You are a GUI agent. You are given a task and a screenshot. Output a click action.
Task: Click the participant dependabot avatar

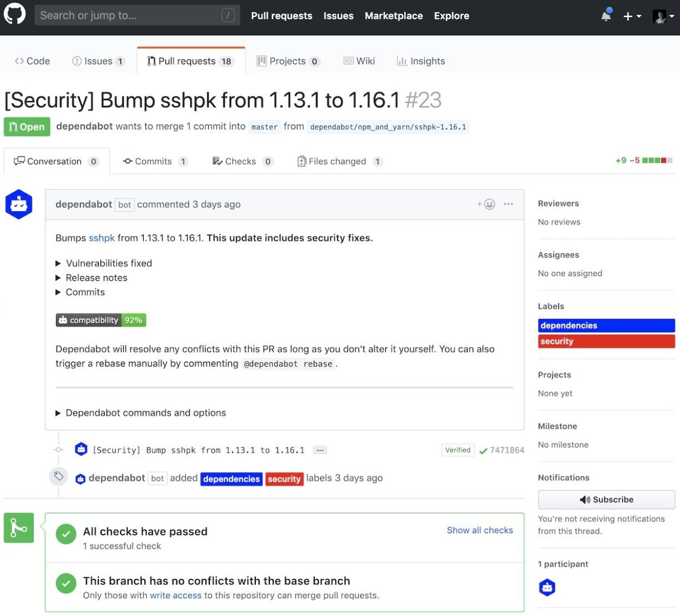point(547,587)
